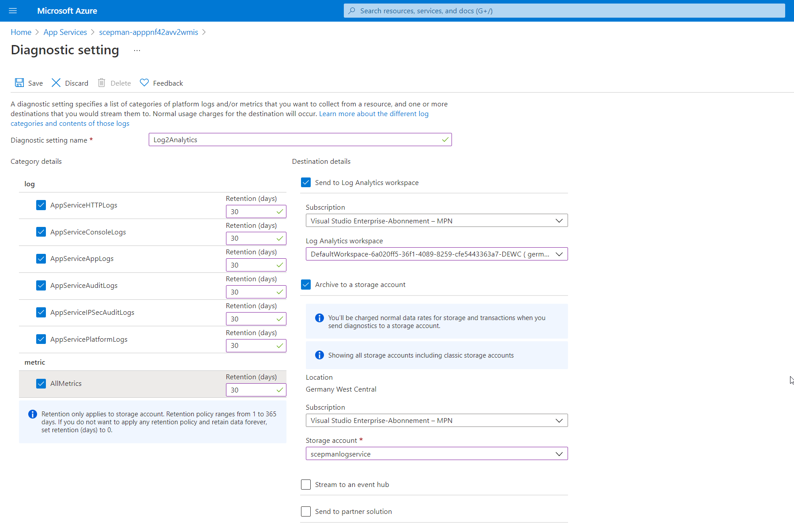Click info icon for storage charges notice

(320, 318)
